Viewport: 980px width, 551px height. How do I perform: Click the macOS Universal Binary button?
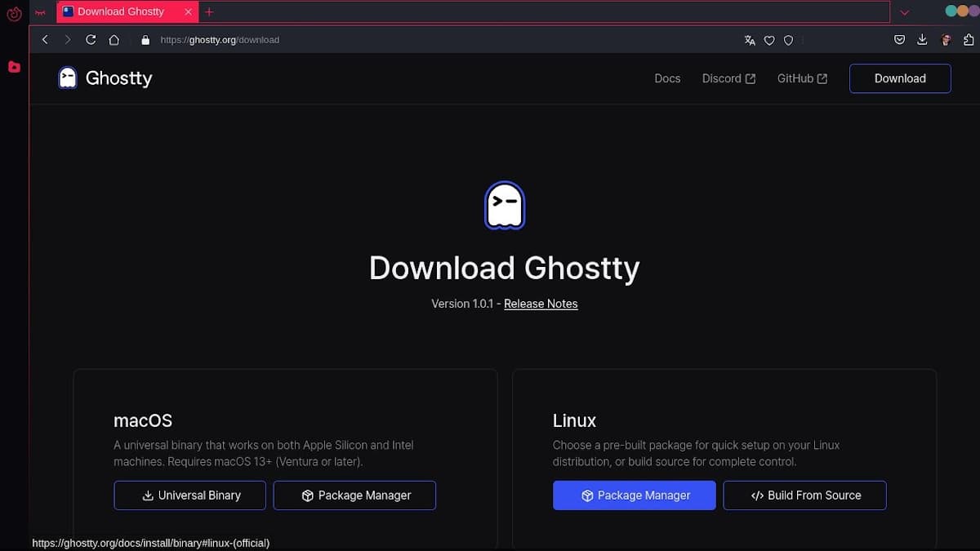(x=189, y=495)
